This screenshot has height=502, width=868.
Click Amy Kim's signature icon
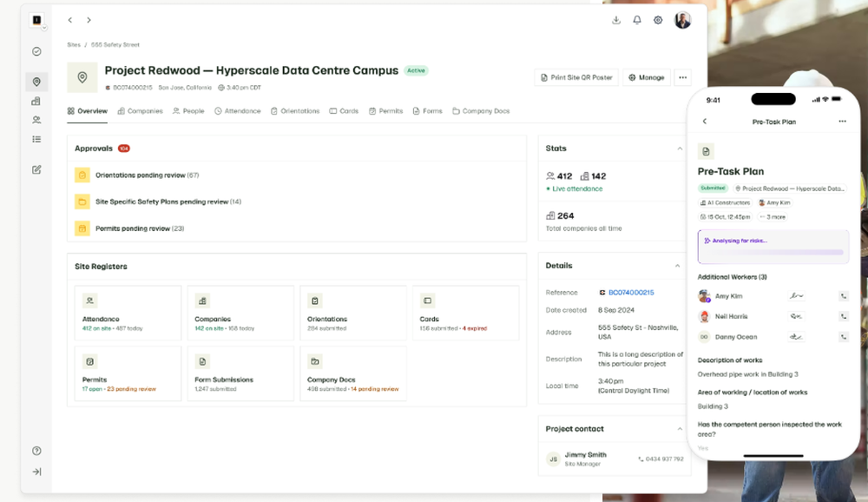pos(796,296)
